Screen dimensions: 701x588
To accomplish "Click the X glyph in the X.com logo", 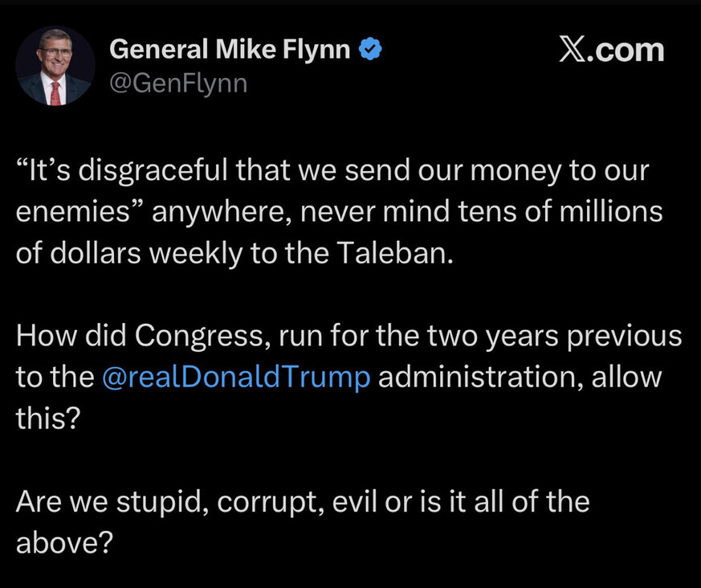I will coord(572,51).
